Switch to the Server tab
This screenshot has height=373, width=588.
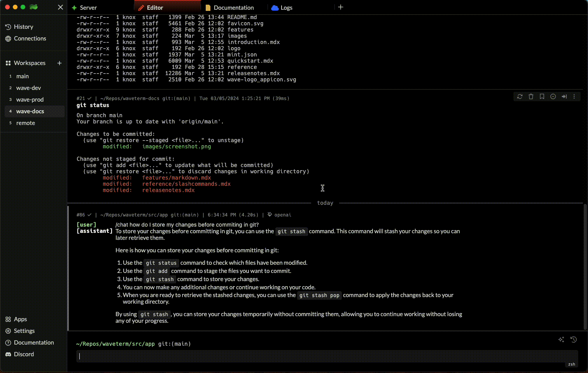[100, 7]
